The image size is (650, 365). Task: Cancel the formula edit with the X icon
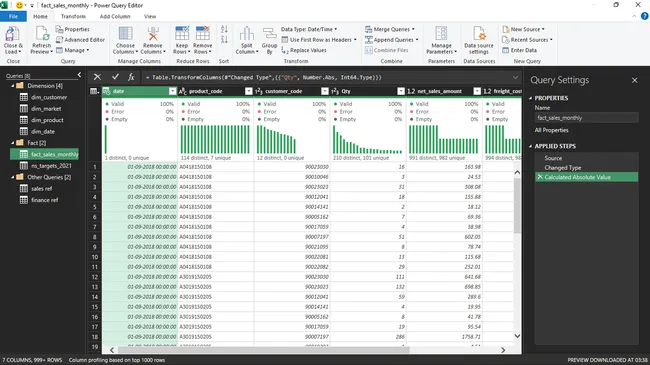pyautogui.click(x=97, y=77)
